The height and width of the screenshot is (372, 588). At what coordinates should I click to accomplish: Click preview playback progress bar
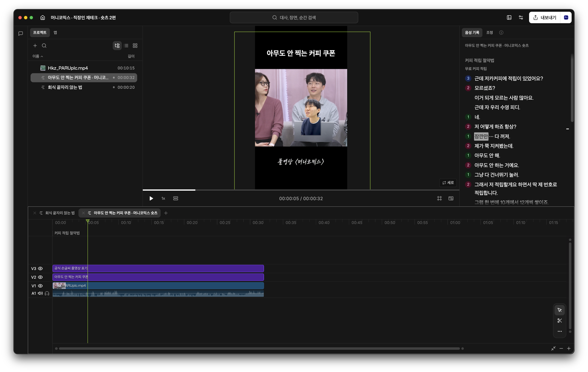[x=301, y=190]
